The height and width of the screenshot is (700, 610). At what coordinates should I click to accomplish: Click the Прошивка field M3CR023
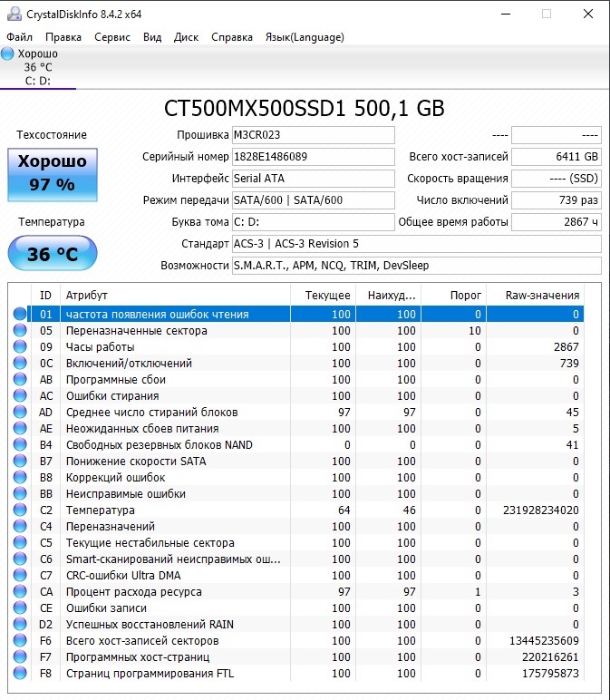tap(314, 135)
